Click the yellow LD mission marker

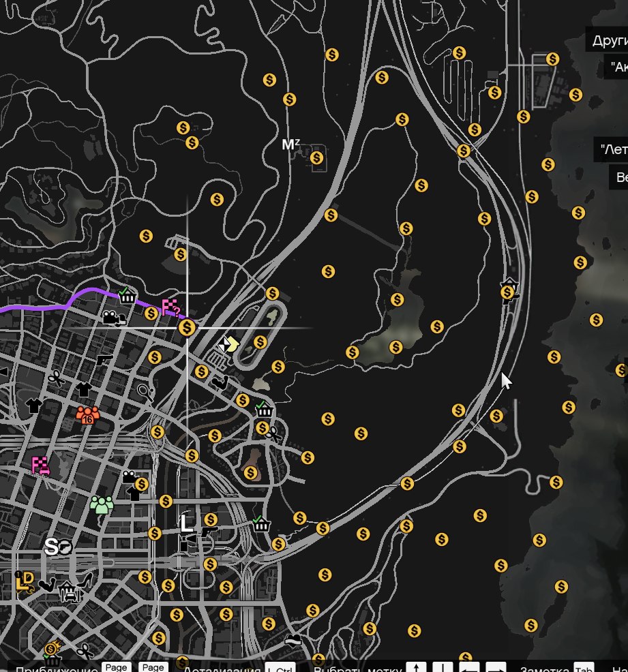[x=25, y=582]
